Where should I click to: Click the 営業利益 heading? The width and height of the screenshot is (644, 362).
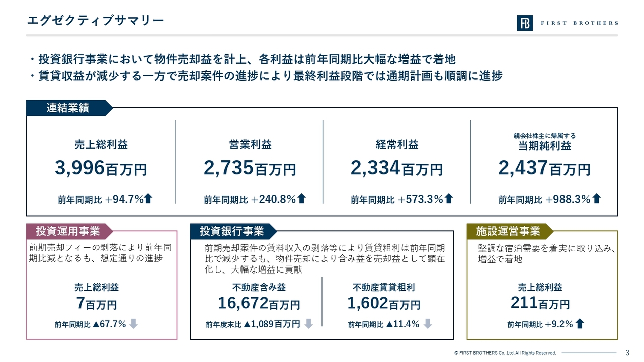[x=250, y=145]
